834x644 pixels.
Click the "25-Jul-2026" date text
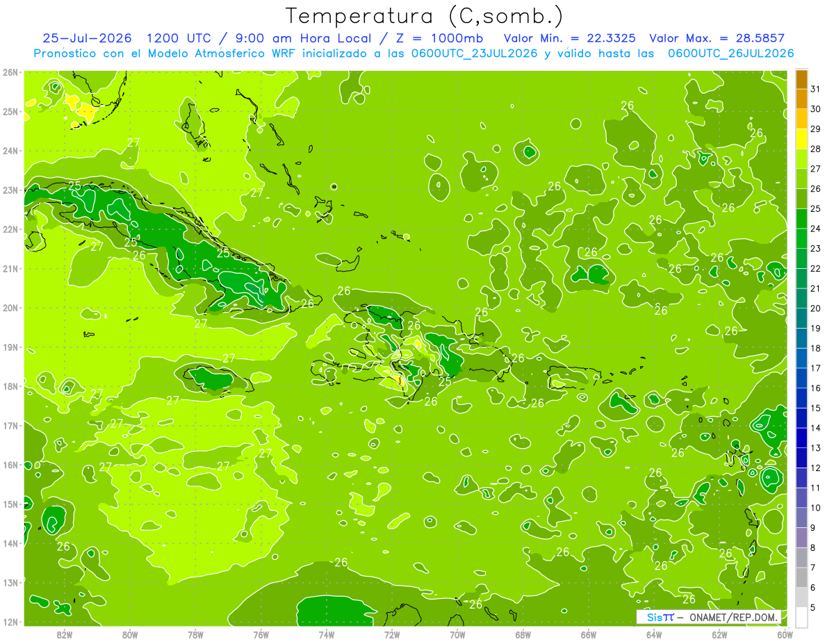[x=88, y=38]
